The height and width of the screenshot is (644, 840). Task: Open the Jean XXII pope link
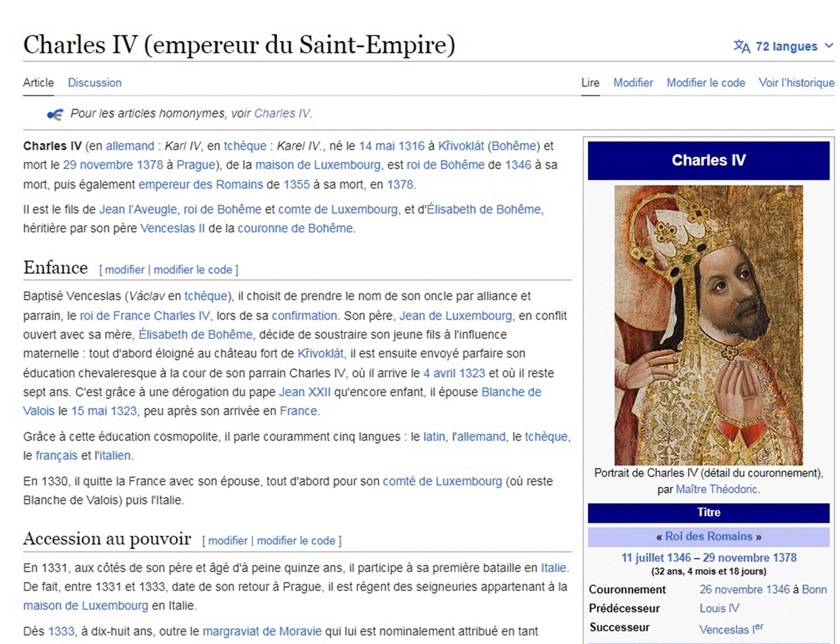(x=305, y=393)
